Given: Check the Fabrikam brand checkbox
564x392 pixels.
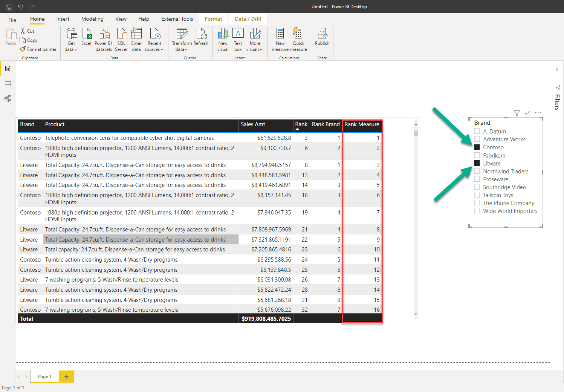Looking at the screenshot, I should coord(477,155).
